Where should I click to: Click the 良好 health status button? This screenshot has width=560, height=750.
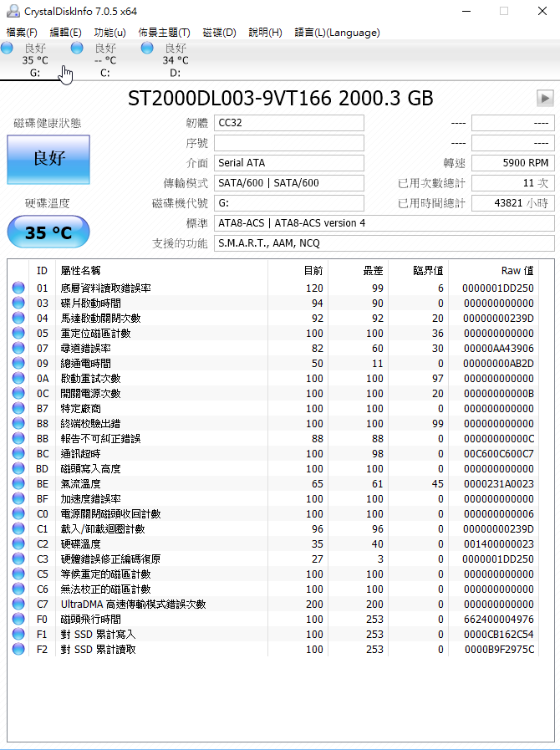[x=48, y=159]
